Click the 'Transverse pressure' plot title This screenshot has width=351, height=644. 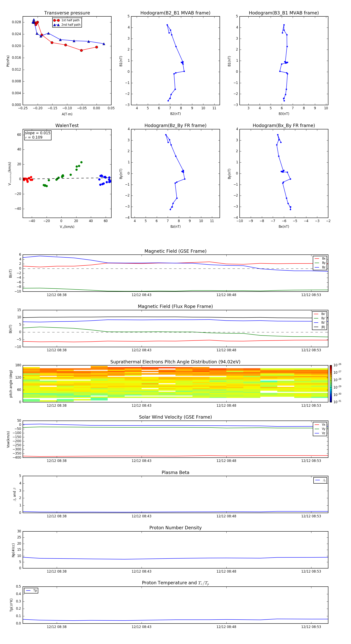point(67,13)
